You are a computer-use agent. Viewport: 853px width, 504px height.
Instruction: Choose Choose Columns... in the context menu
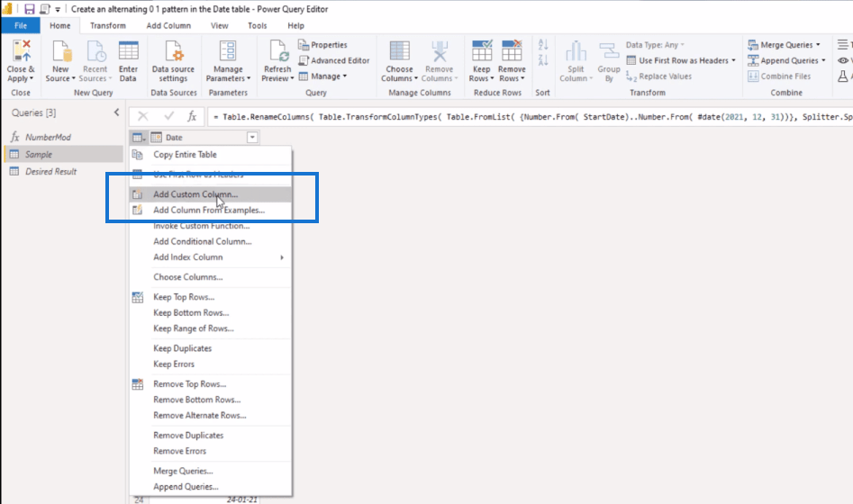point(211,276)
